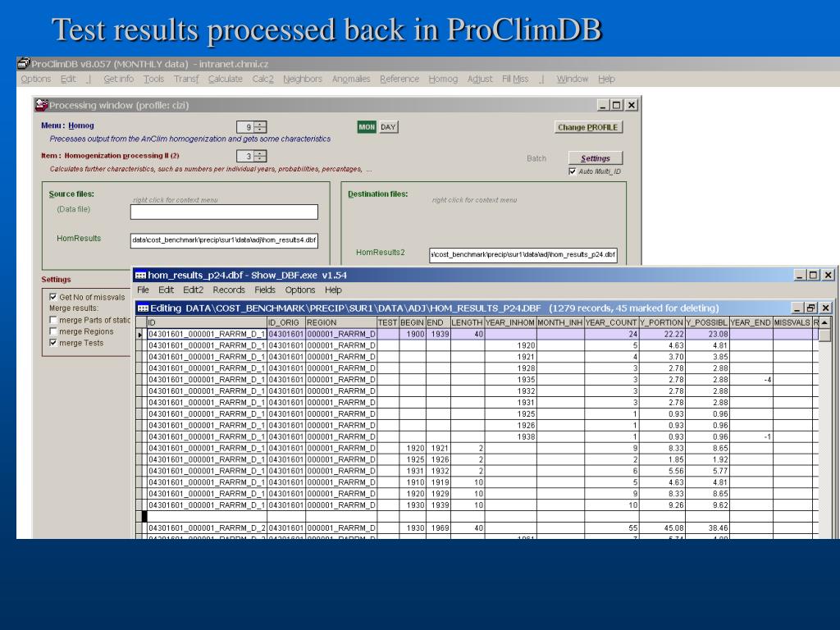The image size is (840, 630).
Task: Click the BEGIN cell showing 1910
Action: click(x=413, y=482)
